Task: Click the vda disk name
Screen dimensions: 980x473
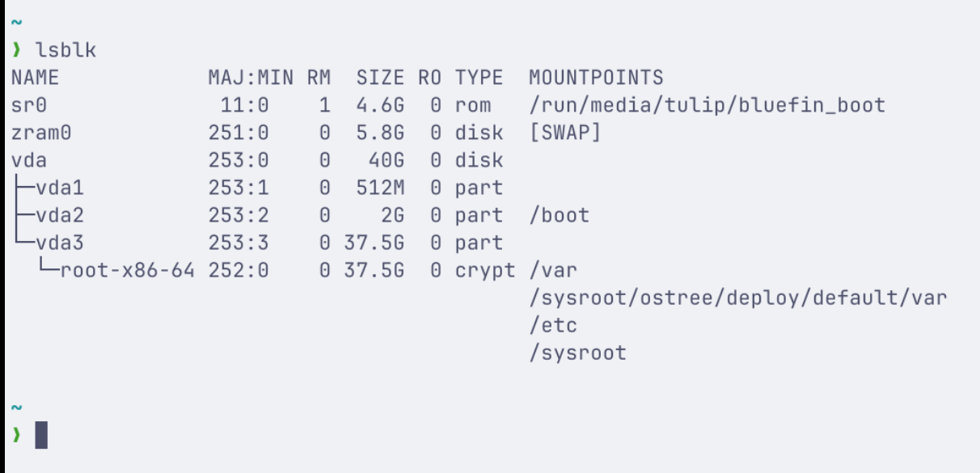Action: (29, 160)
